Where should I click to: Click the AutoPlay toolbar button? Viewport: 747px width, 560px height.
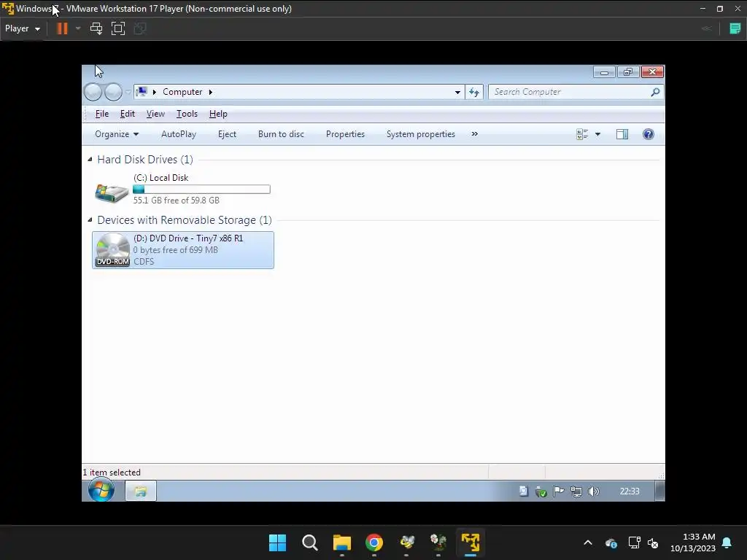tap(179, 134)
